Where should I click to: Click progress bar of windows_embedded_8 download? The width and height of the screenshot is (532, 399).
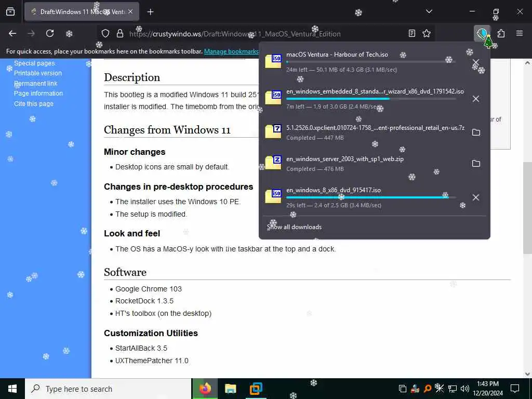371,99
